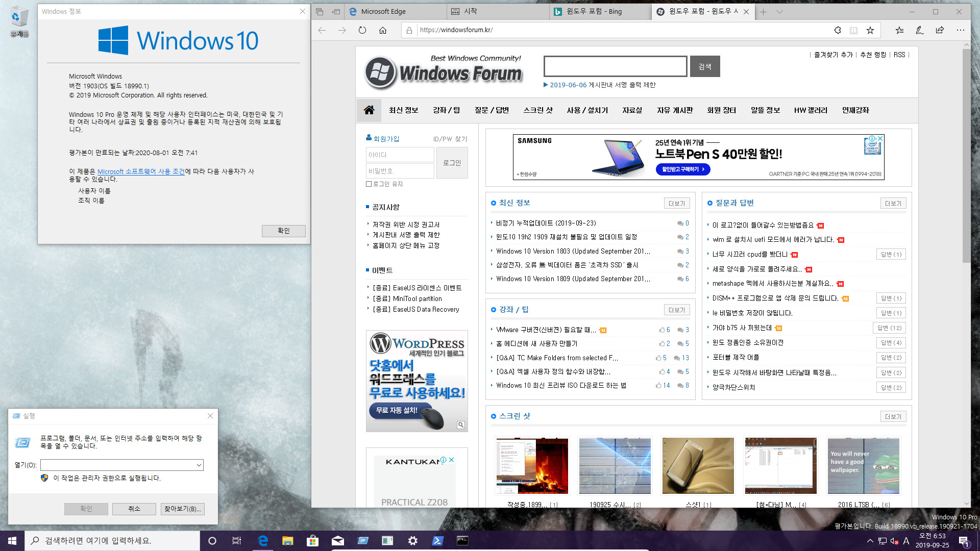Open the ID/PW 찾기 link
Viewport: 980px width, 551px height.
[450, 139]
